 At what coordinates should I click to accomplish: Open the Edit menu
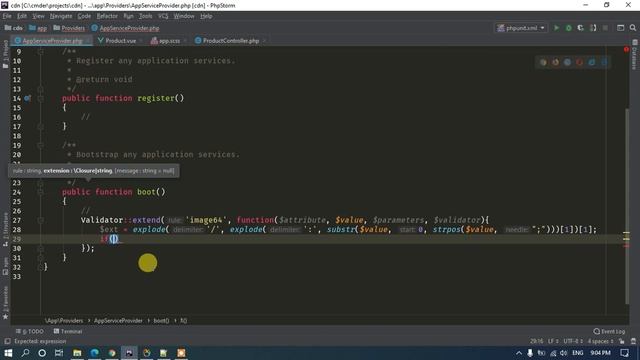(x=22, y=16)
